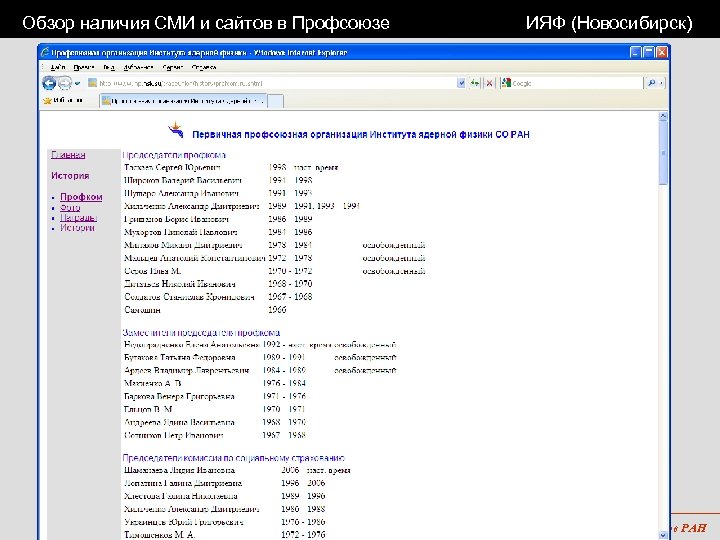Click the Лопатина Галина Дмитриевна row
The width and height of the screenshot is (720, 540).
pyautogui.click(x=225, y=483)
